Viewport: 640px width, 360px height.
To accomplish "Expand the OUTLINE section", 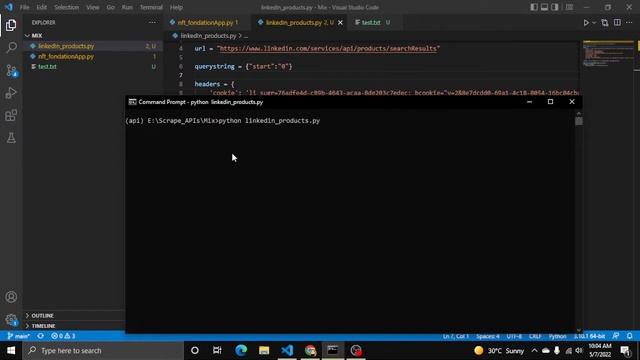I will [x=73, y=316].
